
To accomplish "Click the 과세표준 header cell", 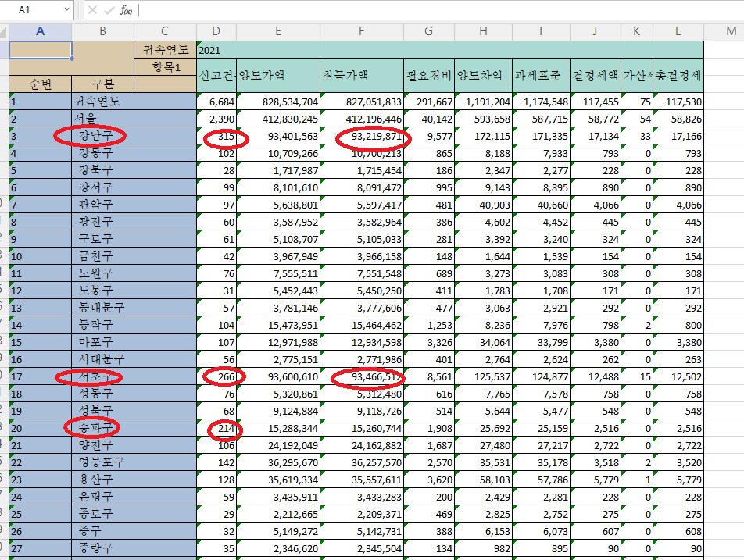I will click(541, 76).
